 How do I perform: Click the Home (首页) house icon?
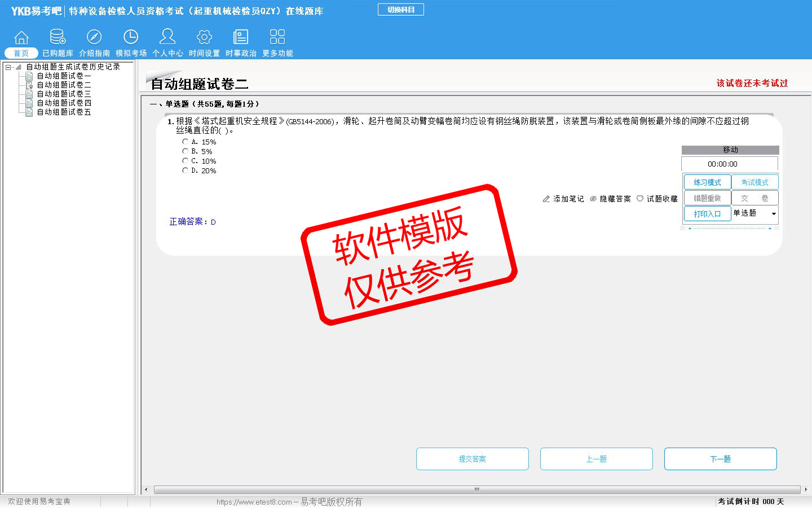coord(21,37)
